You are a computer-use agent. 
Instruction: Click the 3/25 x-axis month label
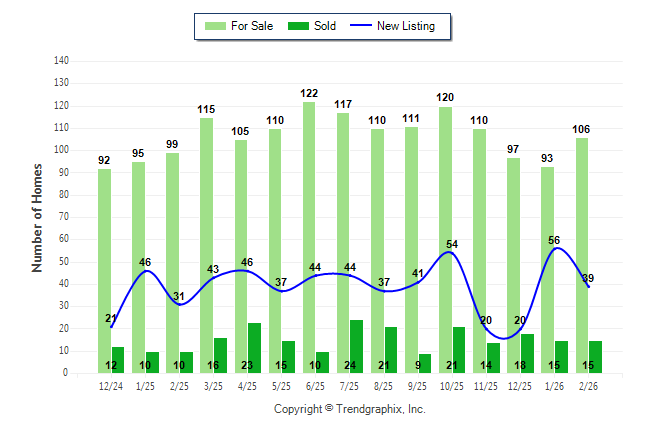(213, 386)
